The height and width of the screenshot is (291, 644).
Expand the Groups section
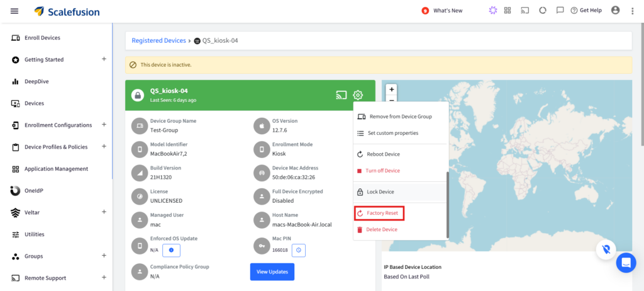click(x=104, y=256)
